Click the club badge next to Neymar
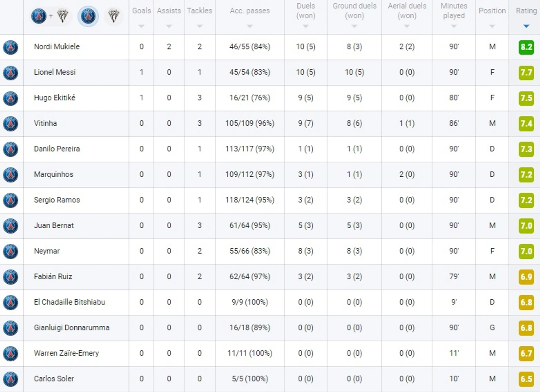The height and width of the screenshot is (392, 540). point(11,251)
